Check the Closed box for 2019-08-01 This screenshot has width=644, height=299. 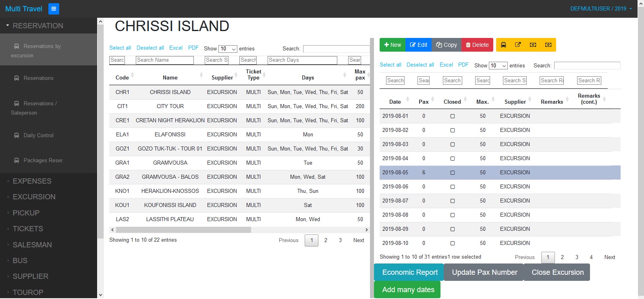click(x=452, y=116)
